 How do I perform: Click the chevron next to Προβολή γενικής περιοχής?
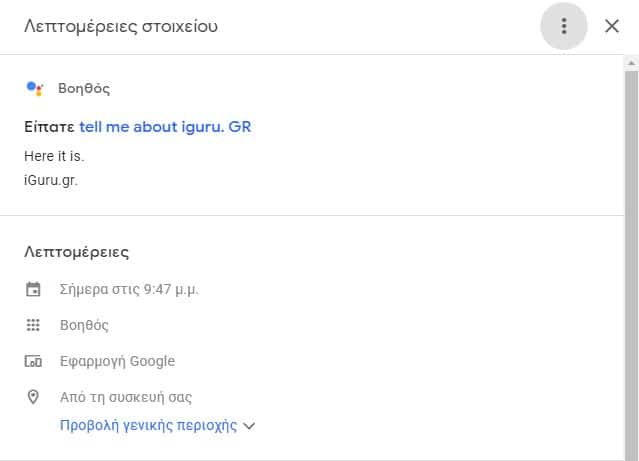tap(250, 426)
